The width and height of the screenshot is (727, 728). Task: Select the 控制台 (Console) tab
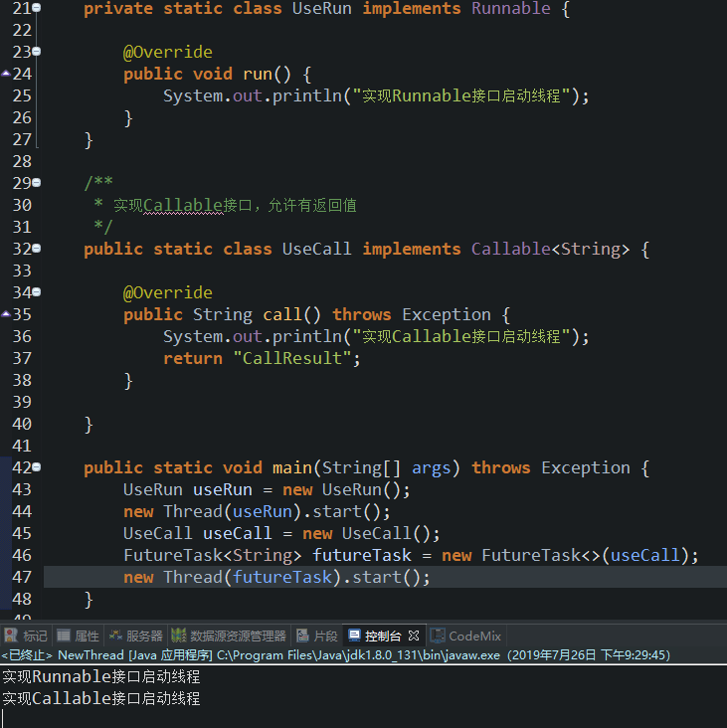(x=383, y=636)
